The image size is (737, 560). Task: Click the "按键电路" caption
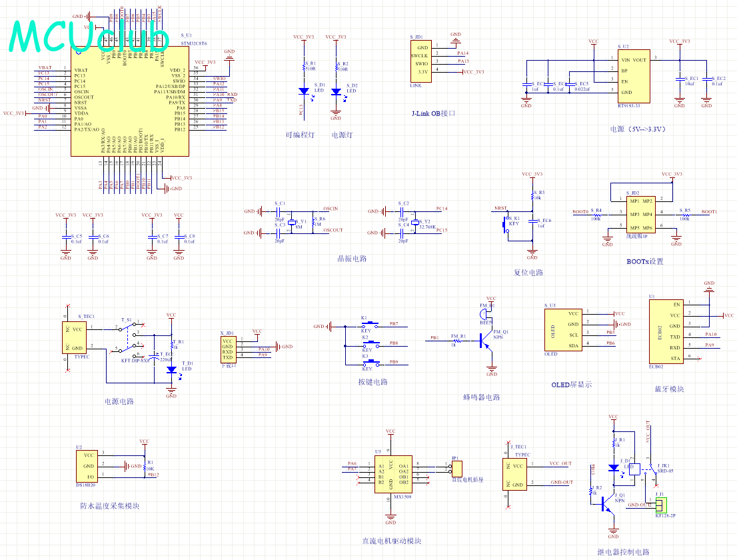372,382
